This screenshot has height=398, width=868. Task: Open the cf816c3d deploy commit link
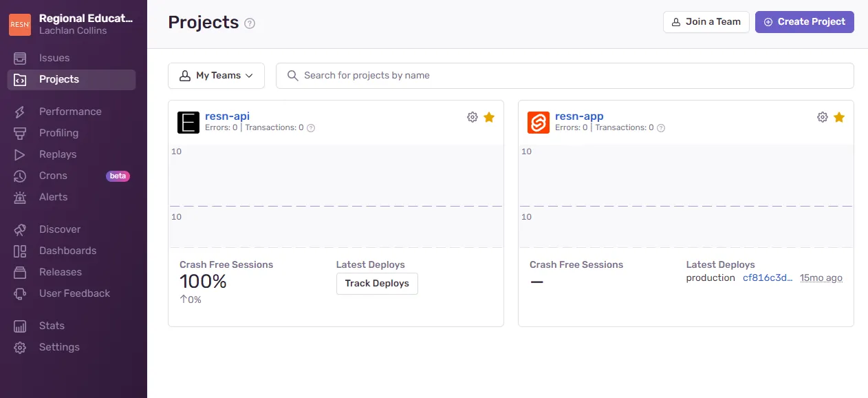[x=768, y=277]
